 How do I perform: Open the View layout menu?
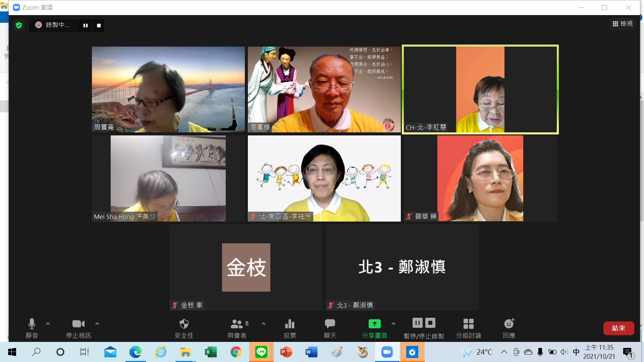[623, 24]
